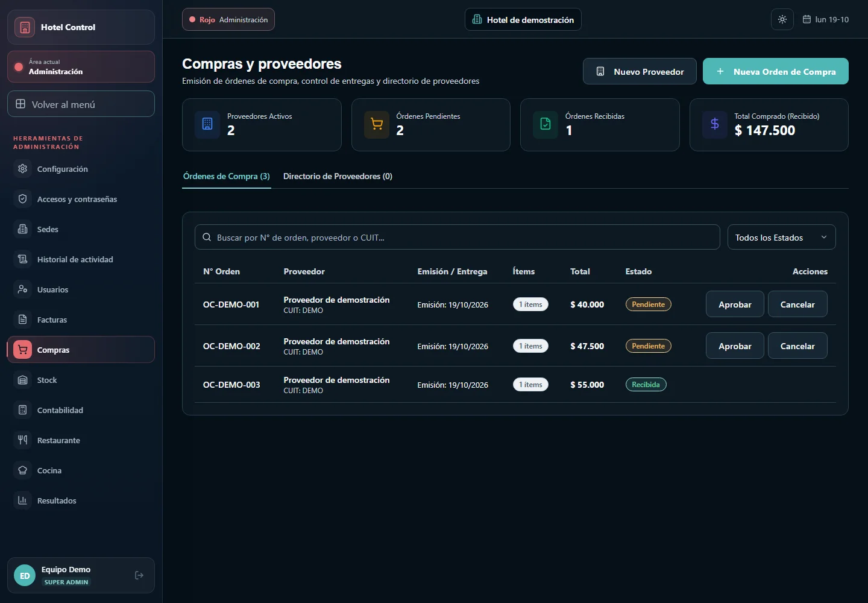Click the Sedes building icon

point(22,229)
